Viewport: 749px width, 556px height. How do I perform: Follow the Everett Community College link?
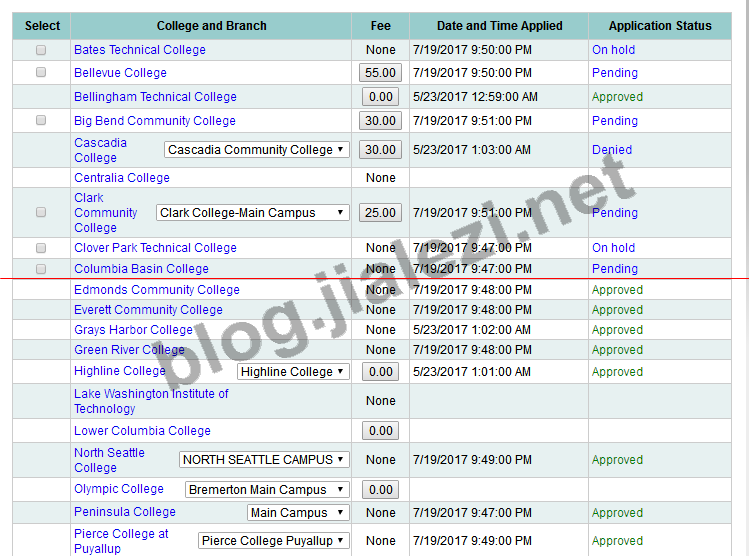point(148,310)
